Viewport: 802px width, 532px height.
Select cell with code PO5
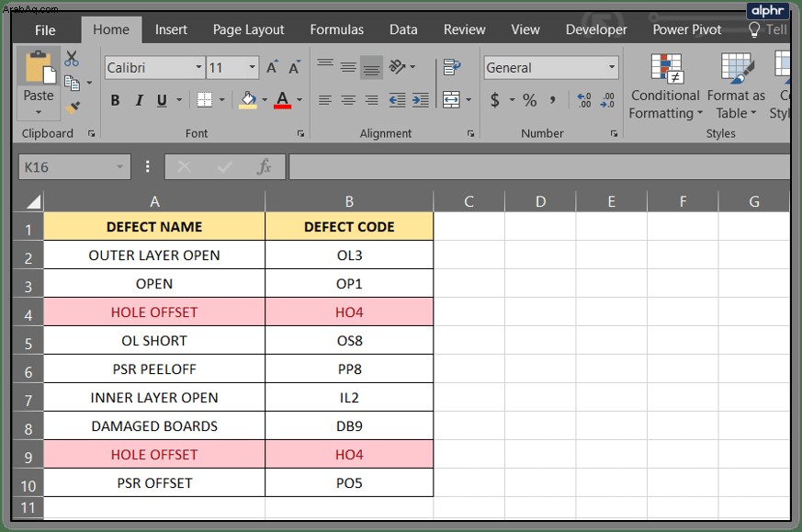point(349,483)
